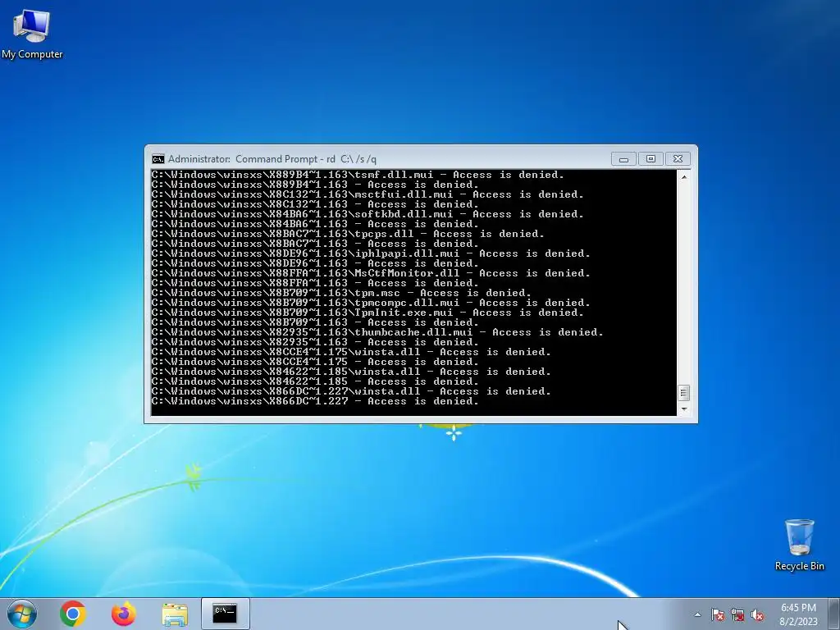
Task: Click the X8CCE4~1.175\winsta.dll line
Action: [351, 352]
